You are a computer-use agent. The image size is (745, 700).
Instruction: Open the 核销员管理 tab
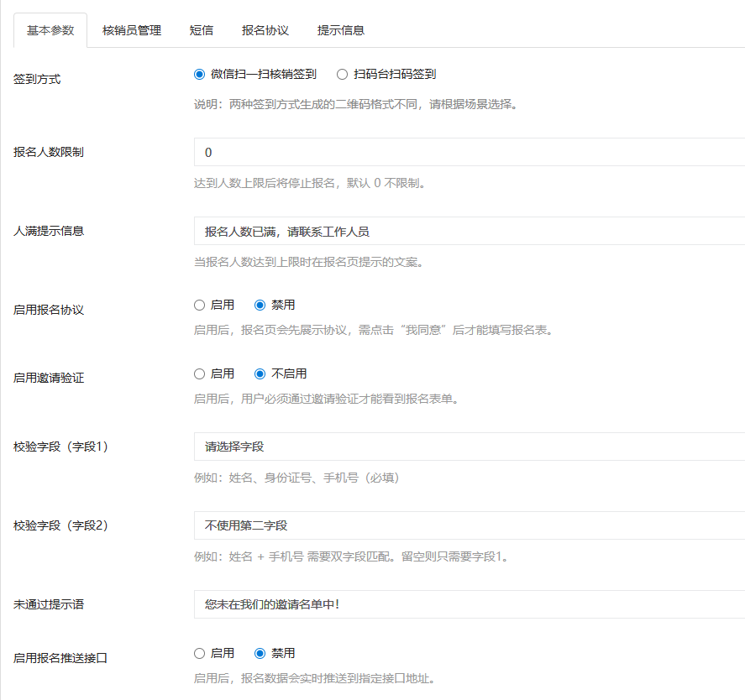click(131, 30)
